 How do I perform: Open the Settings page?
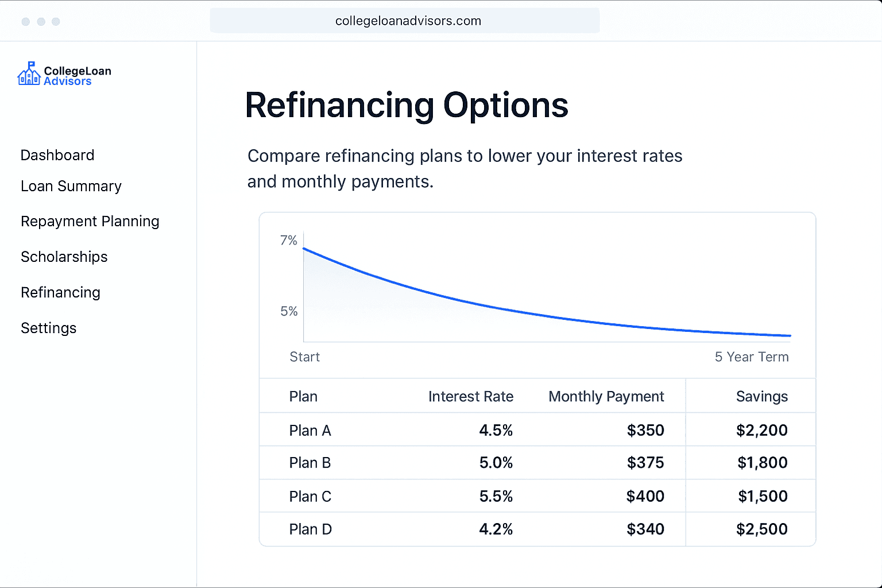click(49, 328)
